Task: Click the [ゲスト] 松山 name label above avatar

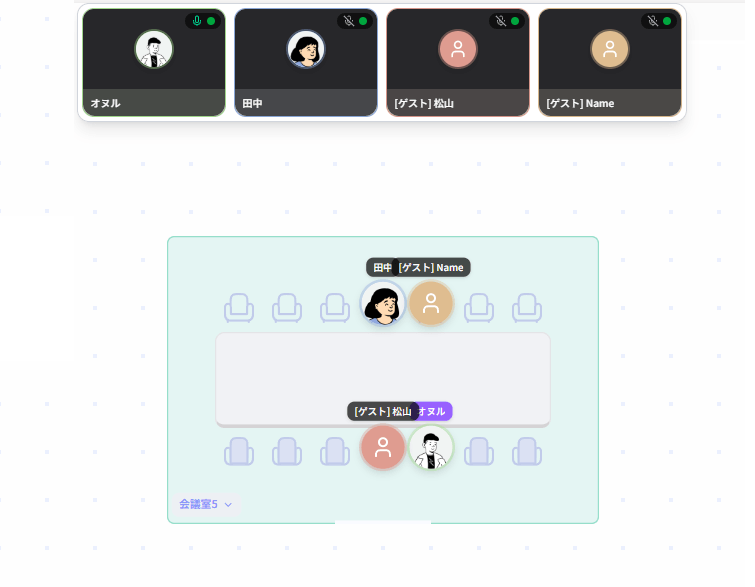Action: [383, 411]
